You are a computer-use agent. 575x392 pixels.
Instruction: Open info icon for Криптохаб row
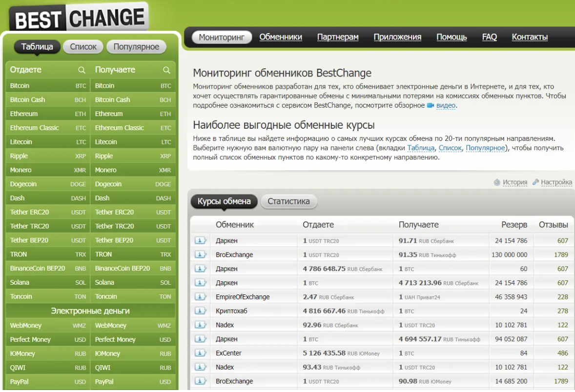point(200,311)
